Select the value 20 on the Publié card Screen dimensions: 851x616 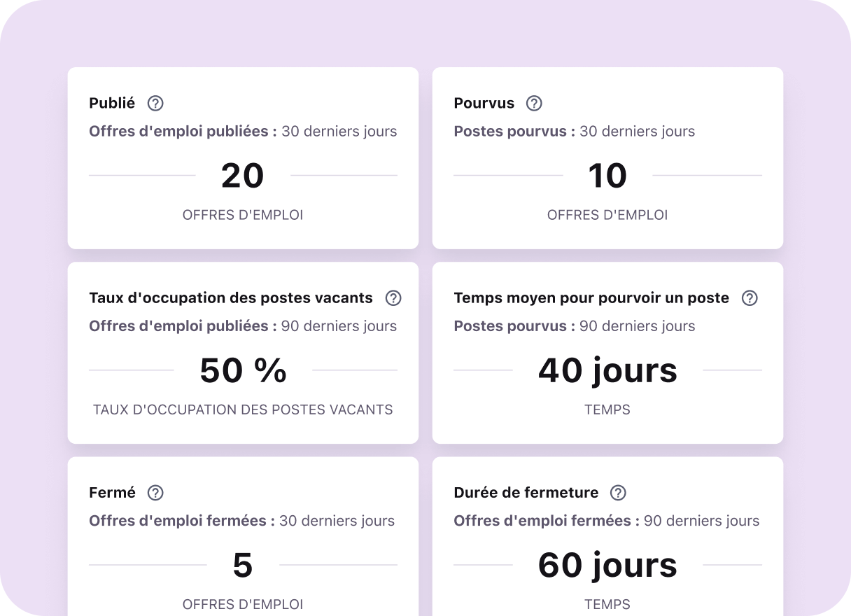[x=243, y=176]
